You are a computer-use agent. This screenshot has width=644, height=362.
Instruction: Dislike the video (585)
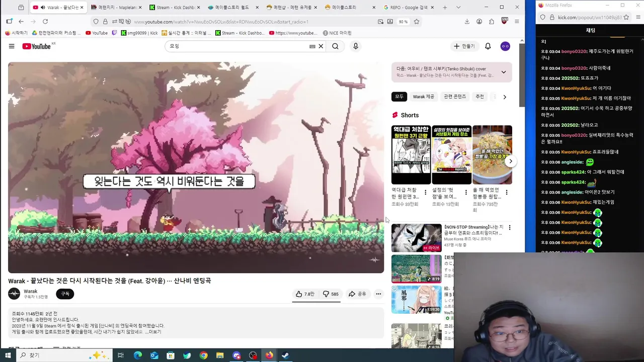point(331,294)
